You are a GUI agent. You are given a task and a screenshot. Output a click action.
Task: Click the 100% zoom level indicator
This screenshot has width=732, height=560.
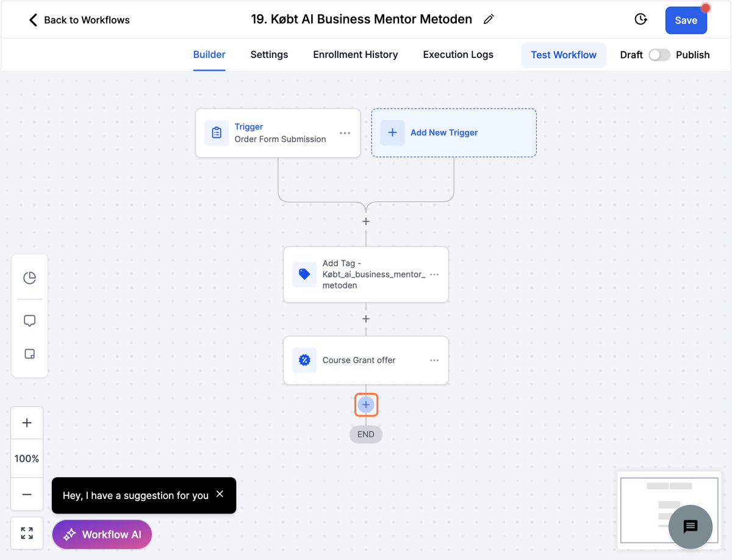tap(27, 459)
